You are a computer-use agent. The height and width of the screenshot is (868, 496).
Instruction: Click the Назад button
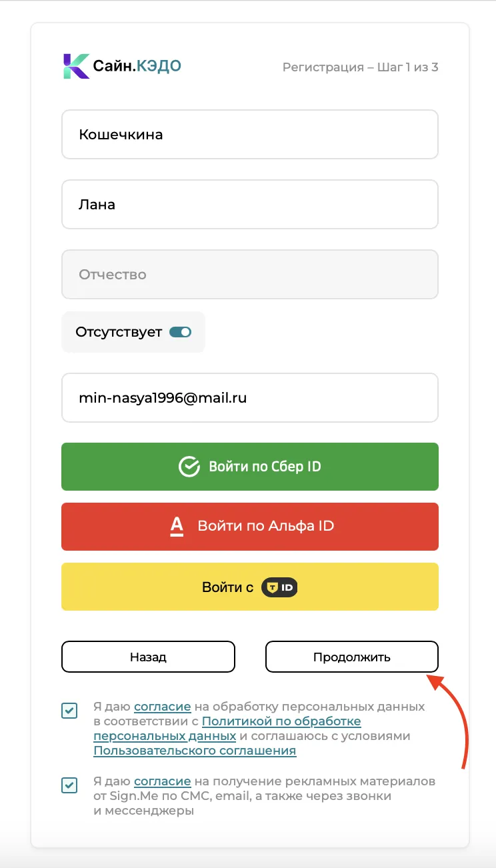click(148, 657)
